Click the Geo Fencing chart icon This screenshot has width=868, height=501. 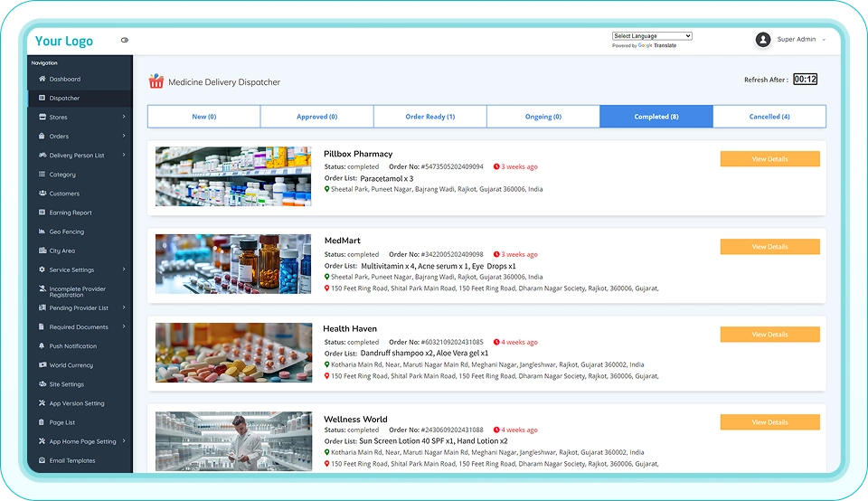point(42,232)
